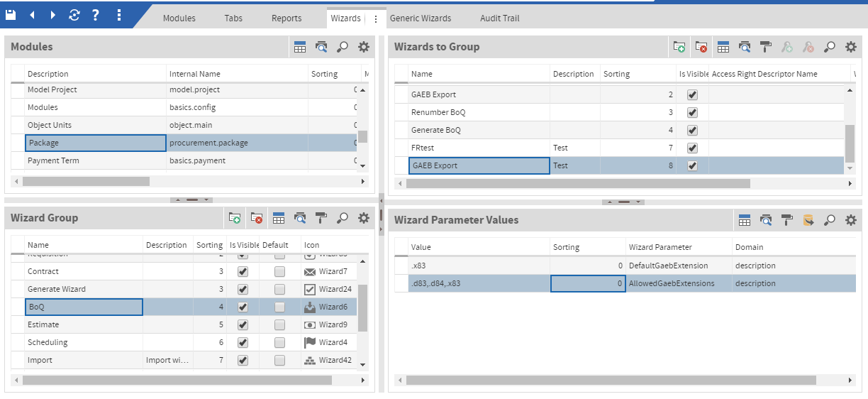Refresh data with the circular arrows icon
Viewport: 868px width, 399px height.
[74, 14]
